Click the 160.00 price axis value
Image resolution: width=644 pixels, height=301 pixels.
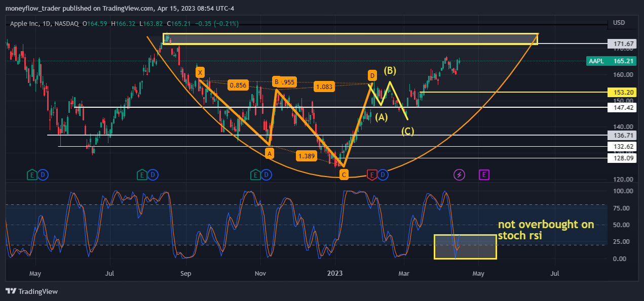coord(623,74)
